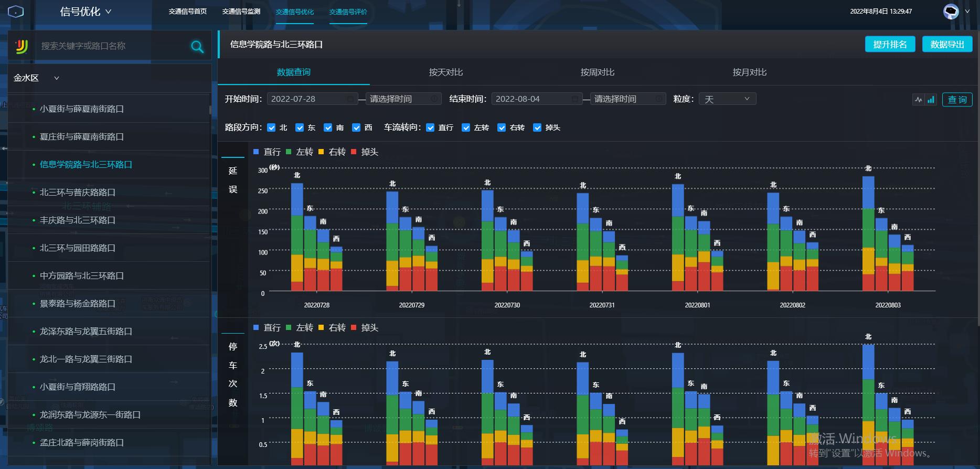Click the magnifier search icon
The width and height of the screenshot is (980, 469).
[x=197, y=47]
